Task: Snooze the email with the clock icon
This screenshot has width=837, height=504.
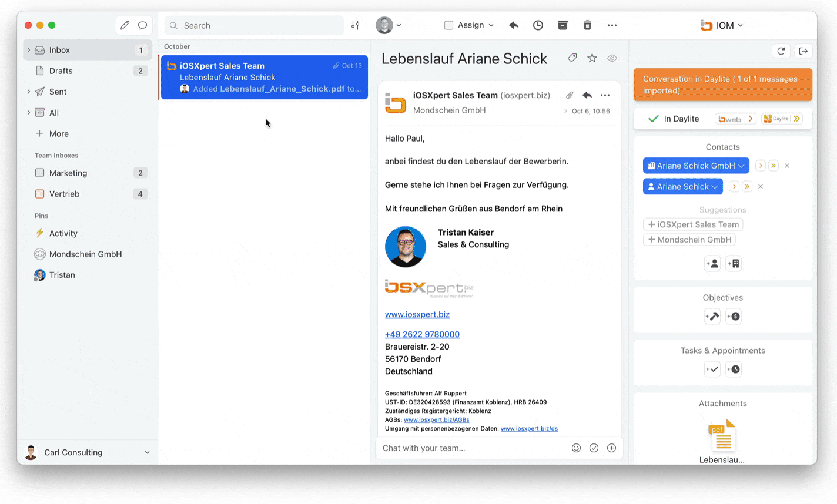Action: (538, 25)
